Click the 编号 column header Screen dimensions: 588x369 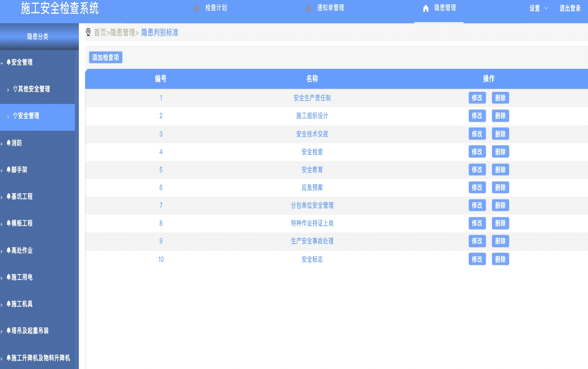(x=161, y=79)
